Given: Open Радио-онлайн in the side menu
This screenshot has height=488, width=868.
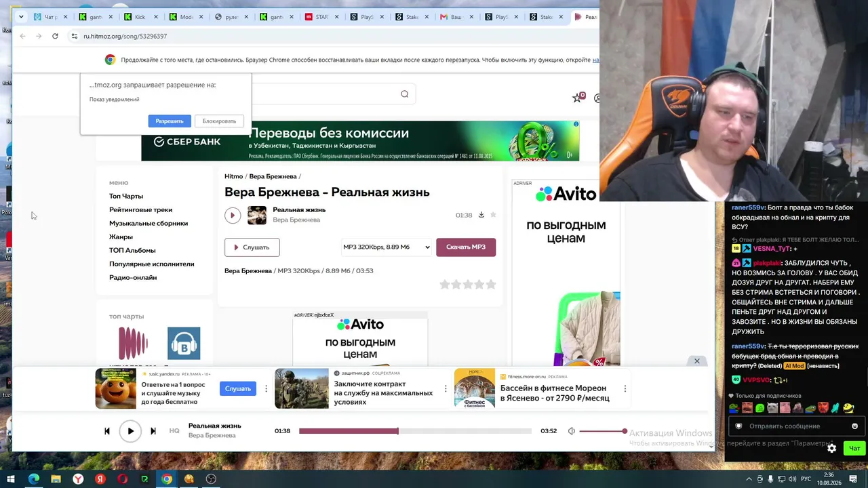Looking at the screenshot, I should pos(133,277).
